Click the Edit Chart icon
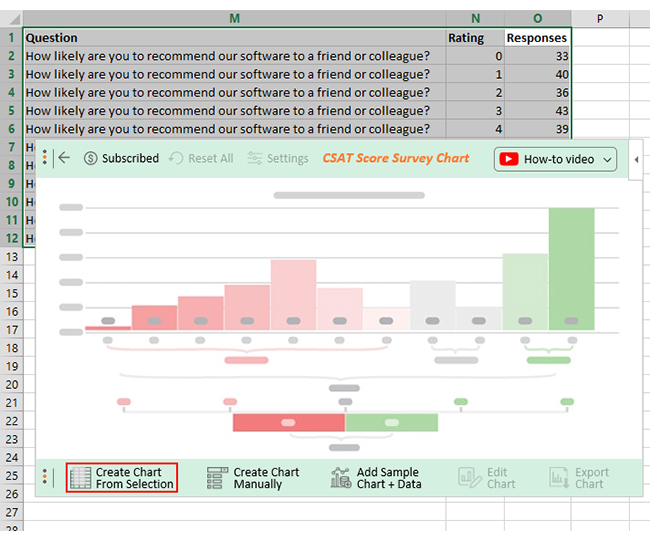The width and height of the screenshot is (650, 541). pos(470,478)
